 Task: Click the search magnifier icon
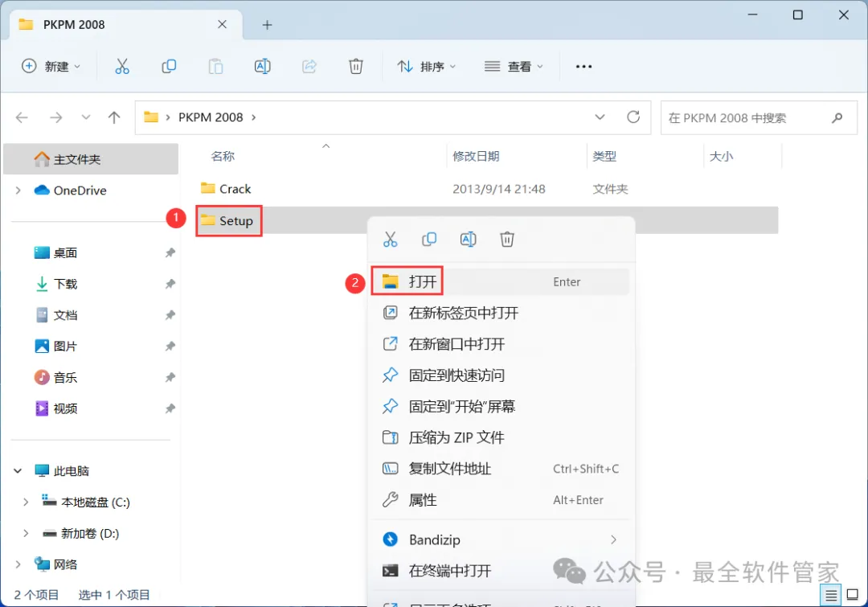[x=837, y=117]
